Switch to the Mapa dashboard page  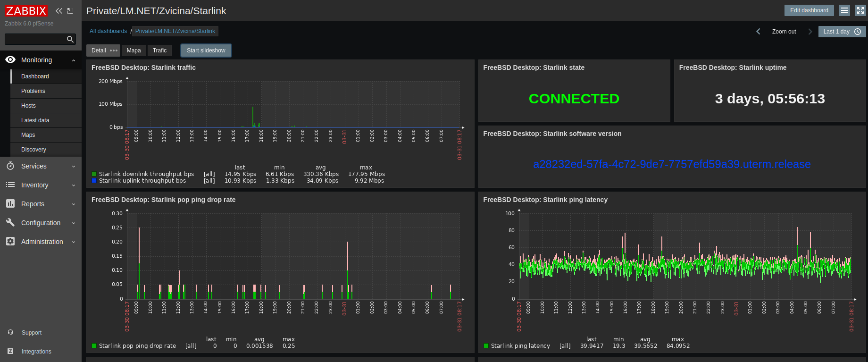point(134,51)
